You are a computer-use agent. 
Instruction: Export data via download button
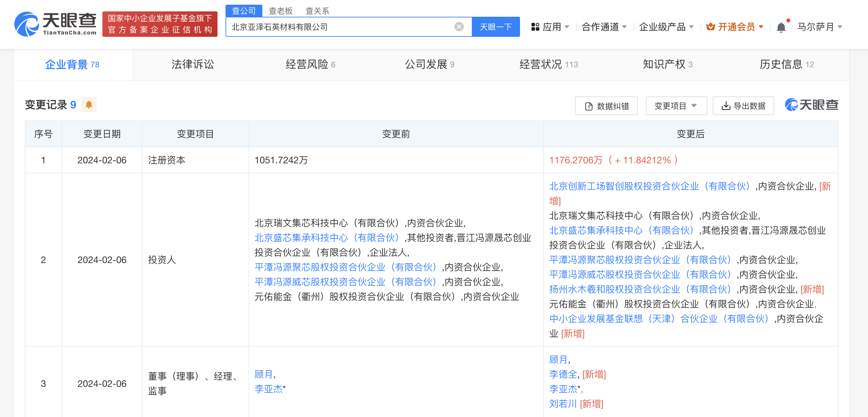point(743,106)
